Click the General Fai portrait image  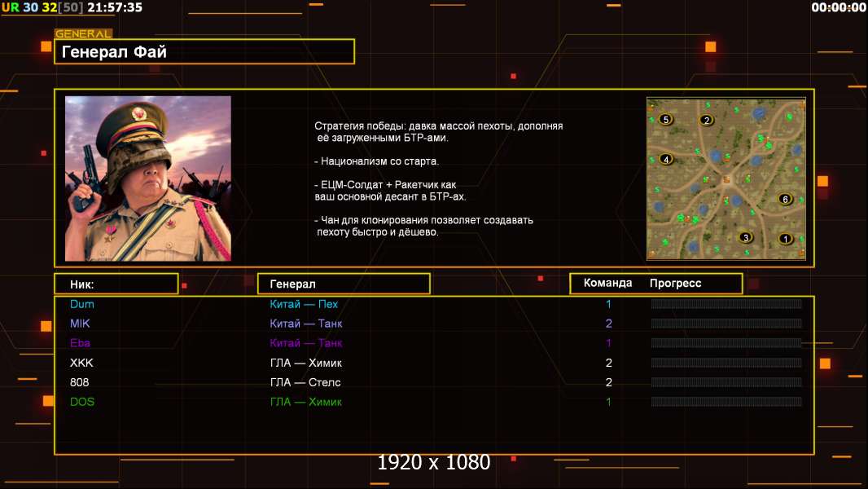point(148,178)
